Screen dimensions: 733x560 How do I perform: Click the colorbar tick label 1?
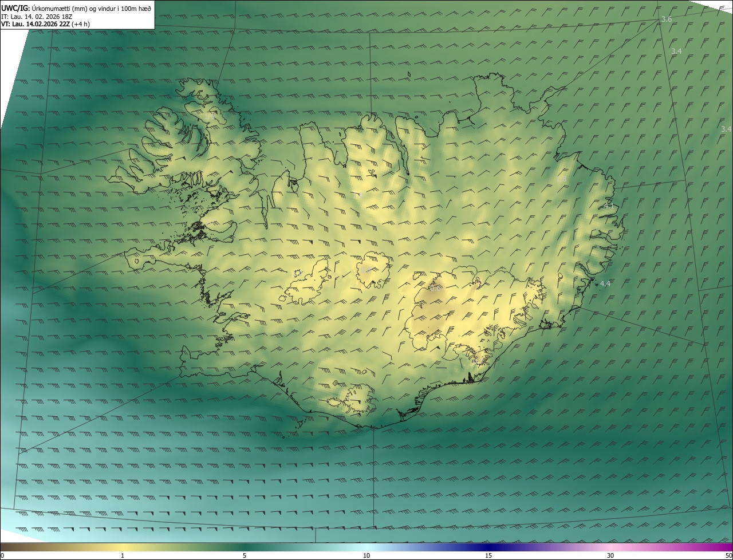[123, 555]
